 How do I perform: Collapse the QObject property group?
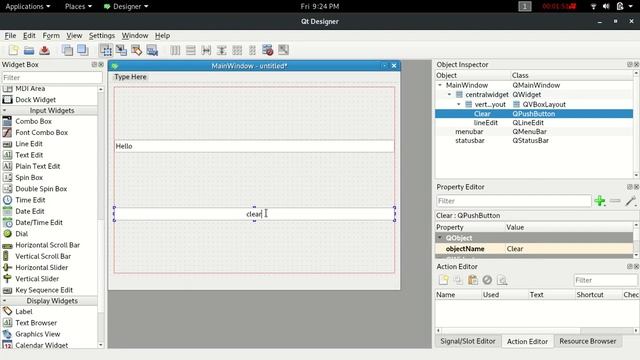point(440,238)
